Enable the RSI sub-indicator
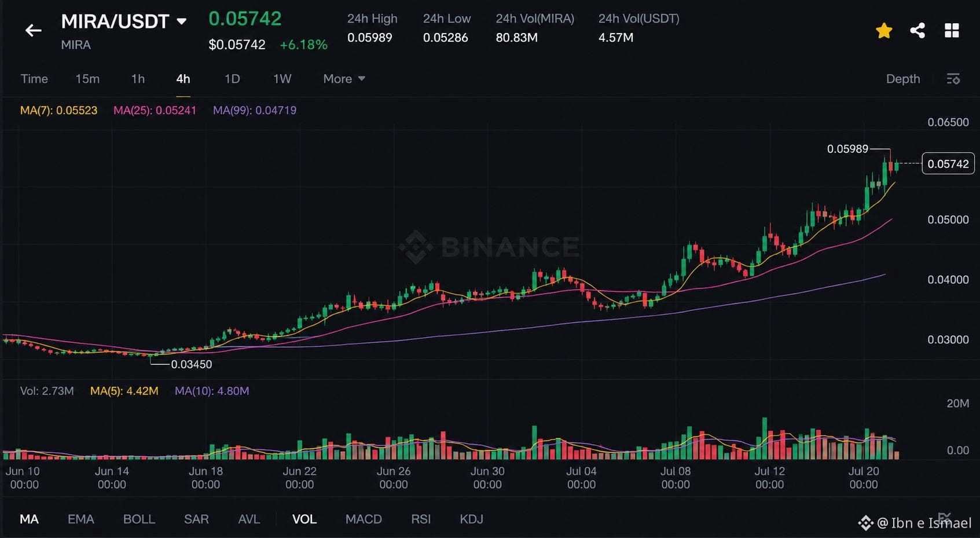This screenshot has width=980, height=538. [421, 519]
